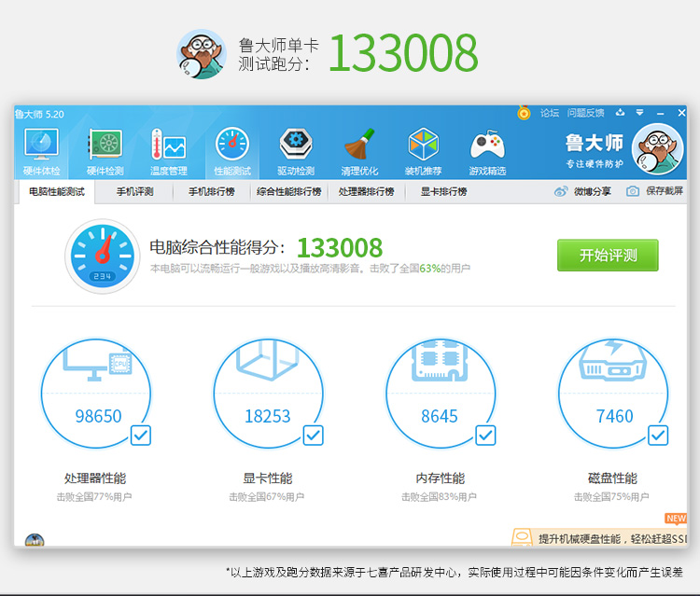
Task: Click the 鲁大师 avatar in the window's top right
Action: (x=658, y=149)
